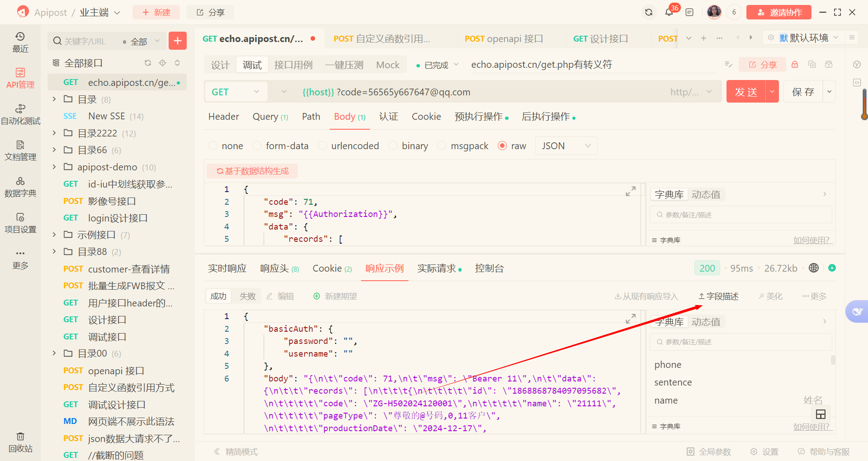The image size is (868, 461).
Task: Click the lower 如何使用? link
Action: pyautogui.click(x=812, y=426)
